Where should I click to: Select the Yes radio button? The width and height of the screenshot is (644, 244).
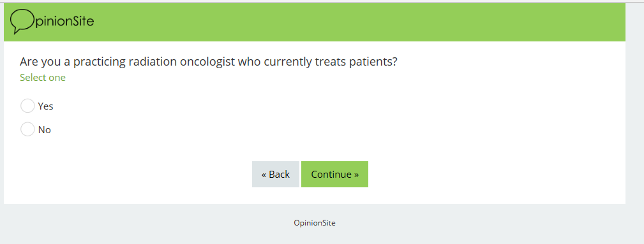coord(27,106)
